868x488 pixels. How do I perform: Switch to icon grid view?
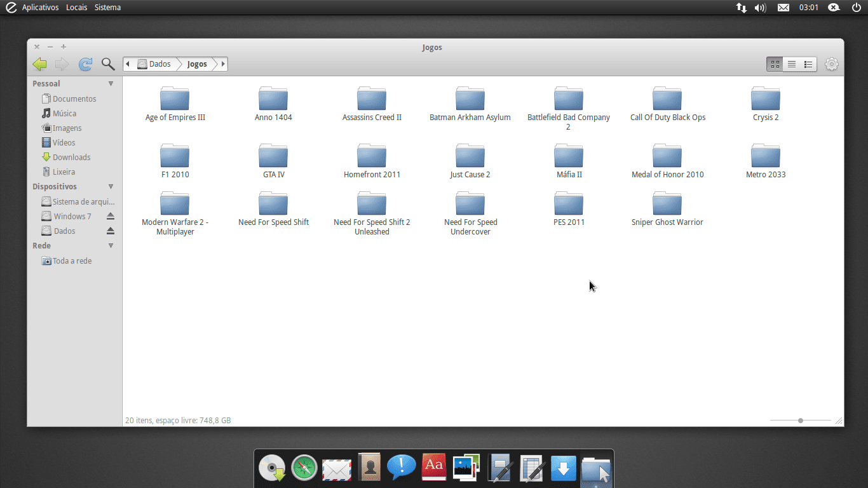[775, 64]
